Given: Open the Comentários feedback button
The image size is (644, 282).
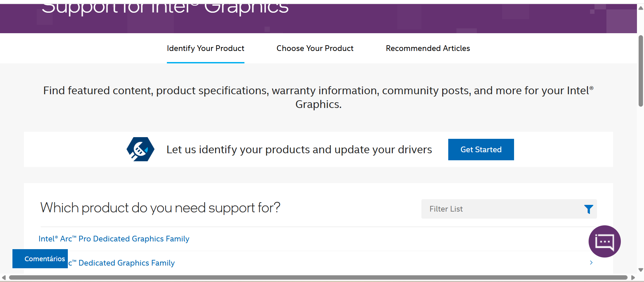Looking at the screenshot, I should coord(40,259).
